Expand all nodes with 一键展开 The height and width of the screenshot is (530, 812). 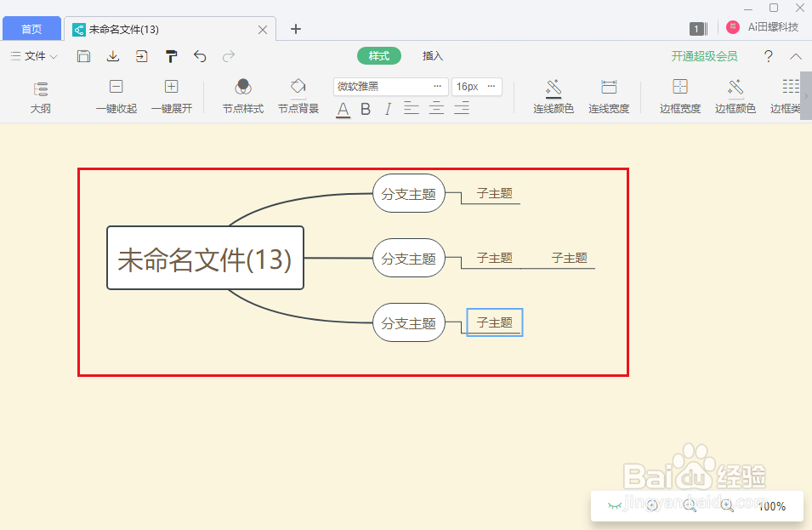click(x=172, y=96)
